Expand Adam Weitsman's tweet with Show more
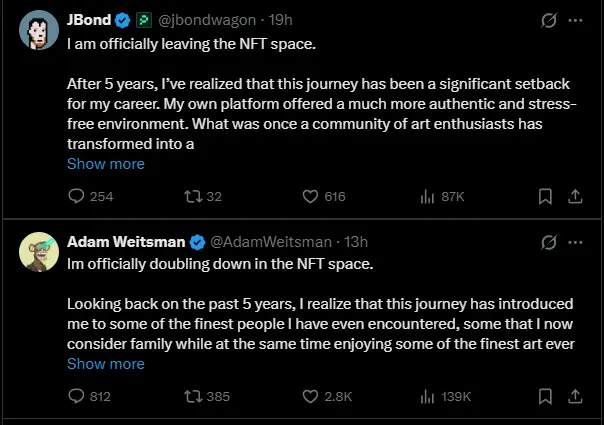The height and width of the screenshot is (425, 604). point(105,364)
